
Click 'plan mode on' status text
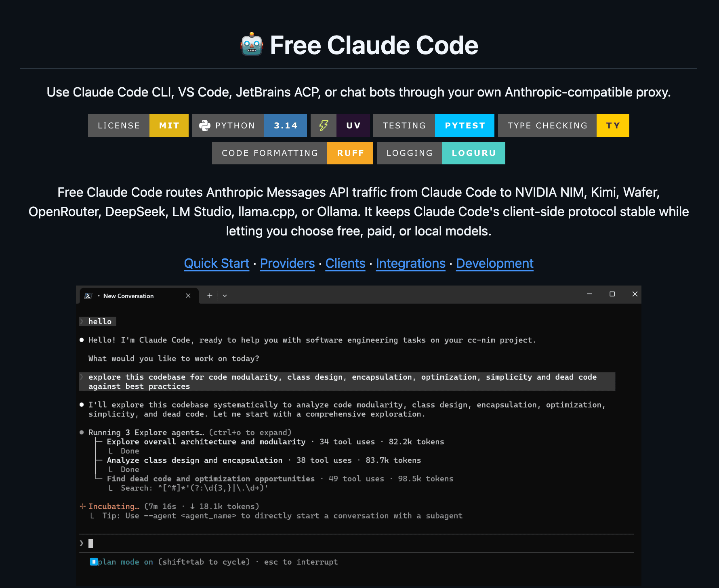coord(125,562)
